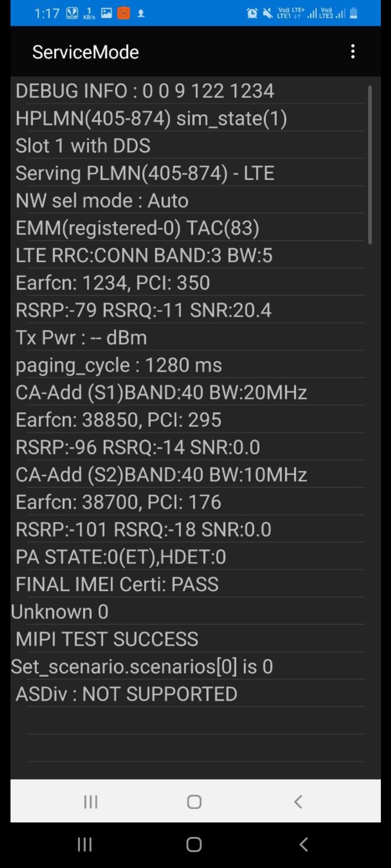Tap the back arrow in black bottom bar
The image size is (391, 868).
pos(303,845)
